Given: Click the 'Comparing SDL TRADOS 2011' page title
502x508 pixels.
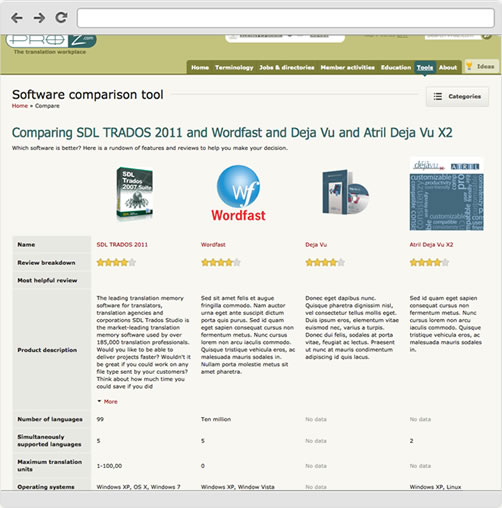Looking at the screenshot, I should pyautogui.click(x=232, y=133).
